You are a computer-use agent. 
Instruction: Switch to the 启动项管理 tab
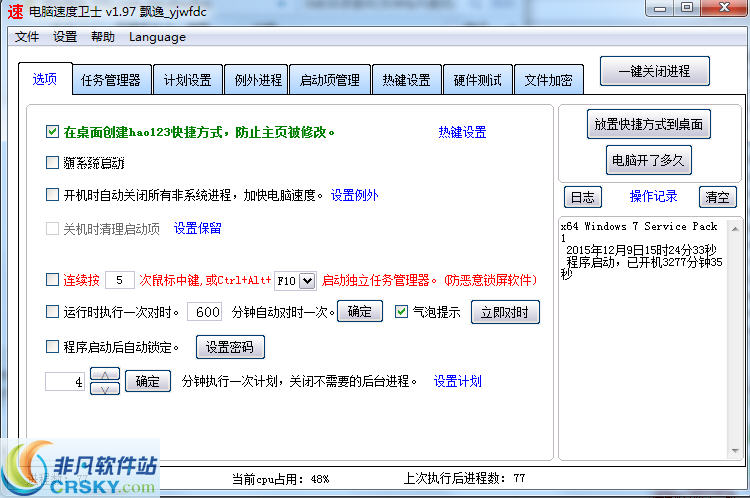330,80
